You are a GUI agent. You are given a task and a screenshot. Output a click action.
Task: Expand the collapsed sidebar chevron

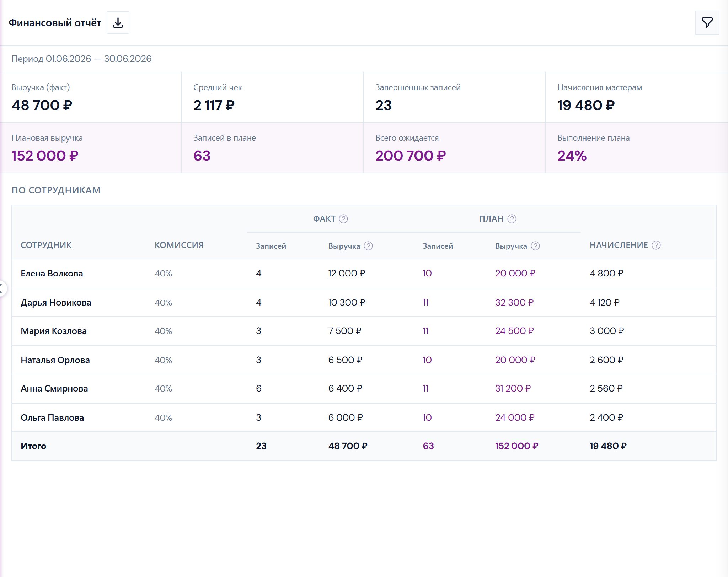(2, 288)
